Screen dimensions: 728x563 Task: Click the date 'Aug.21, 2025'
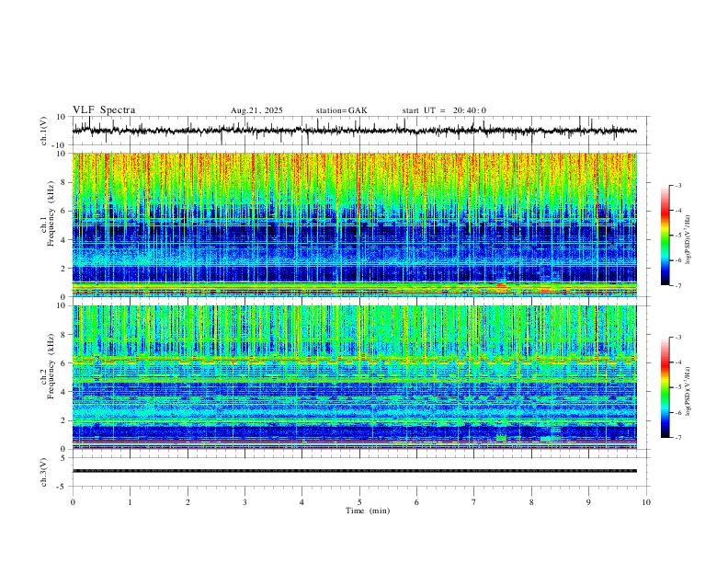[x=256, y=110]
